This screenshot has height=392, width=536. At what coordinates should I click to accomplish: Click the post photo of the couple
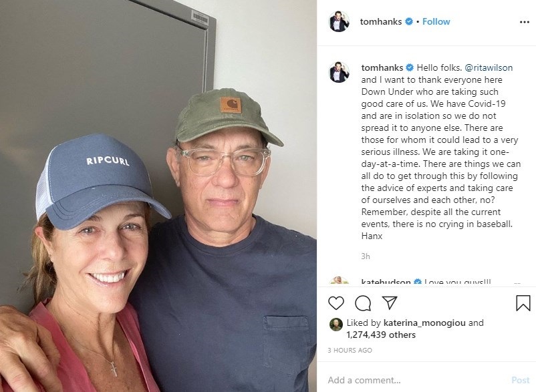(x=158, y=196)
